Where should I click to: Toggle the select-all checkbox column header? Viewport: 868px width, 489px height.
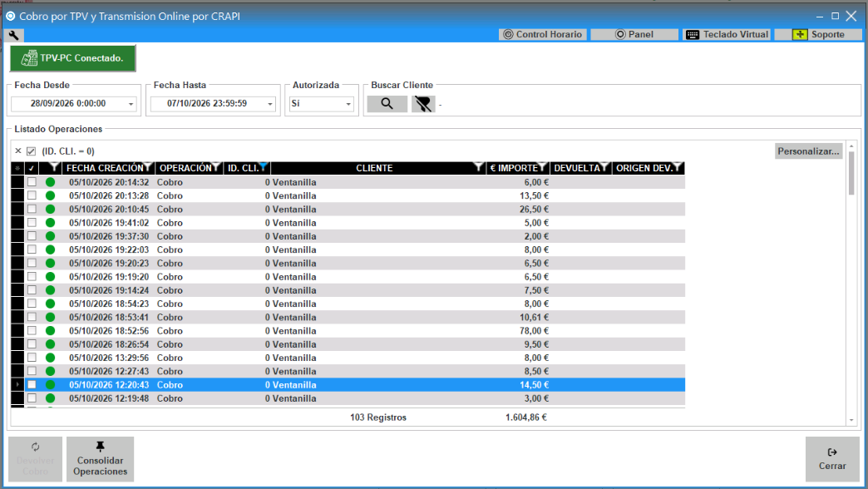tap(32, 168)
